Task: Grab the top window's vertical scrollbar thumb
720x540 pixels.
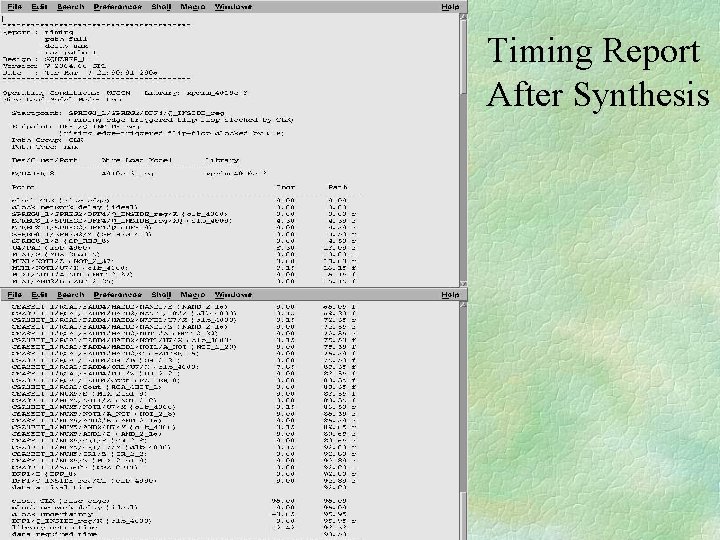Action: tap(463, 57)
